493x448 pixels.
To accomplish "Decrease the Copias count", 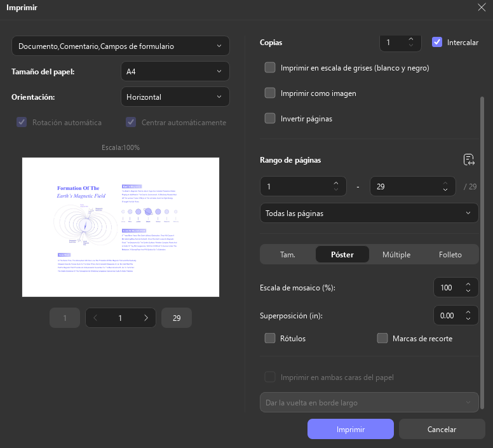I will click(x=410, y=45).
